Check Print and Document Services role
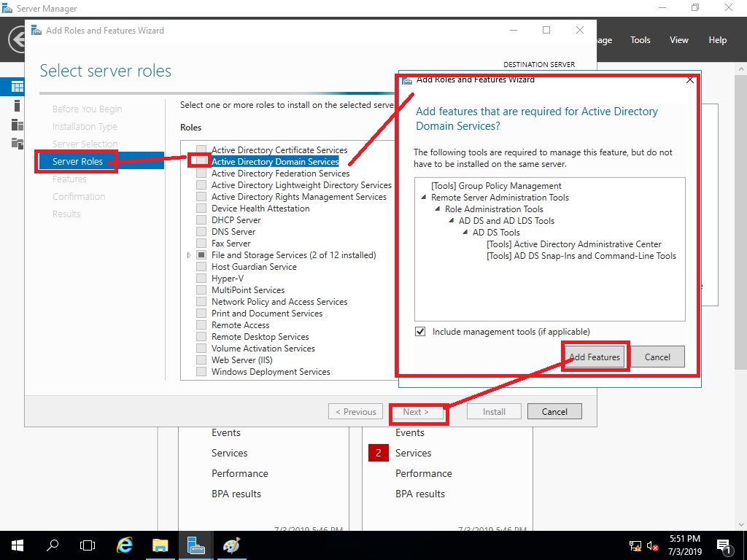Screen dimensions: 747x560 201,314
